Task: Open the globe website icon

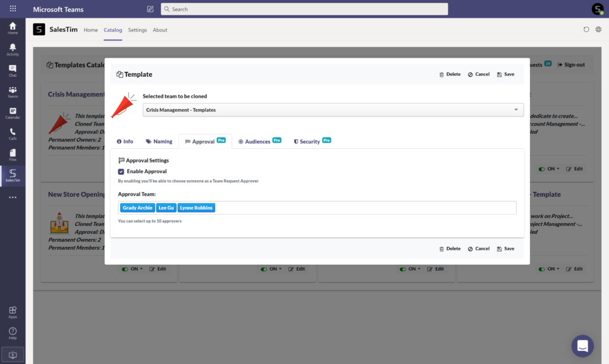Action: [598, 30]
